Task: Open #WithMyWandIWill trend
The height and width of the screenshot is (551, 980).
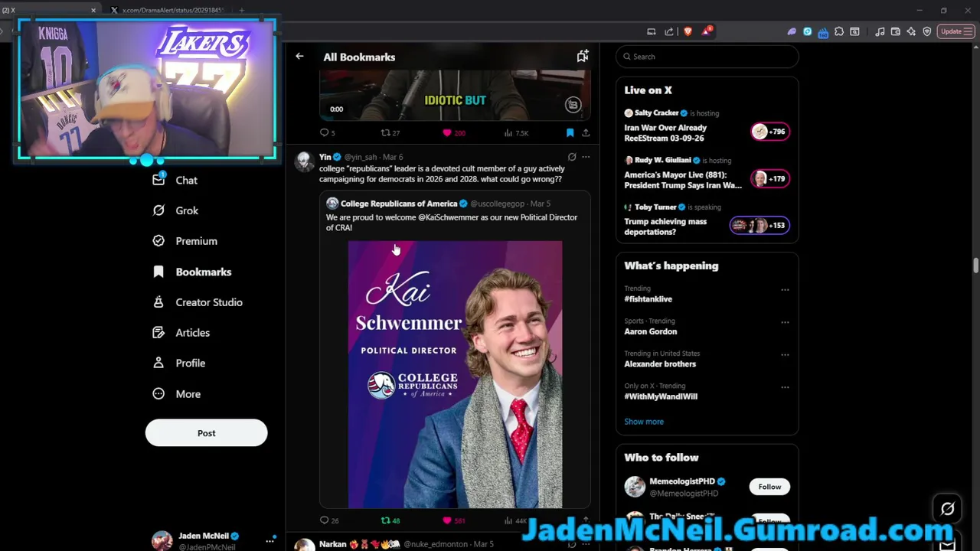Action: (x=661, y=396)
